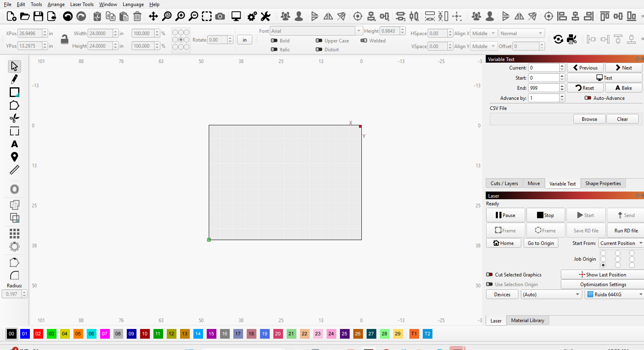Switch to the Cuts / Layers tab
The height and width of the screenshot is (350, 644).
click(x=504, y=183)
